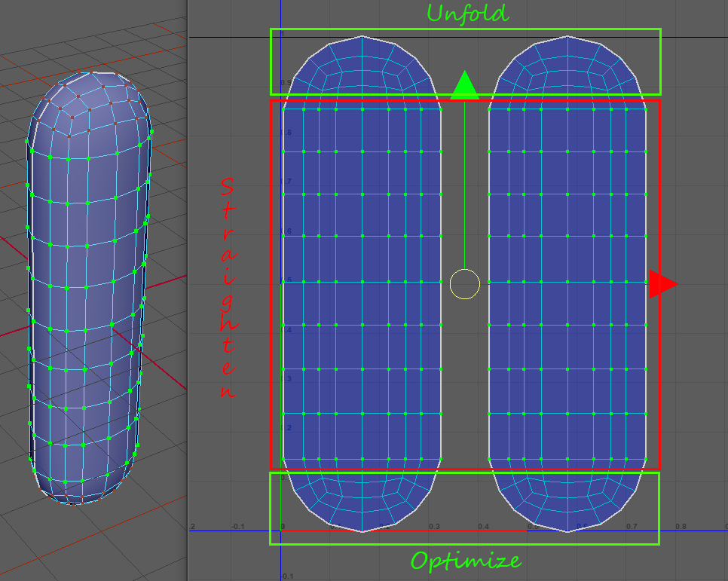Click the UV grid origin point

(281, 531)
